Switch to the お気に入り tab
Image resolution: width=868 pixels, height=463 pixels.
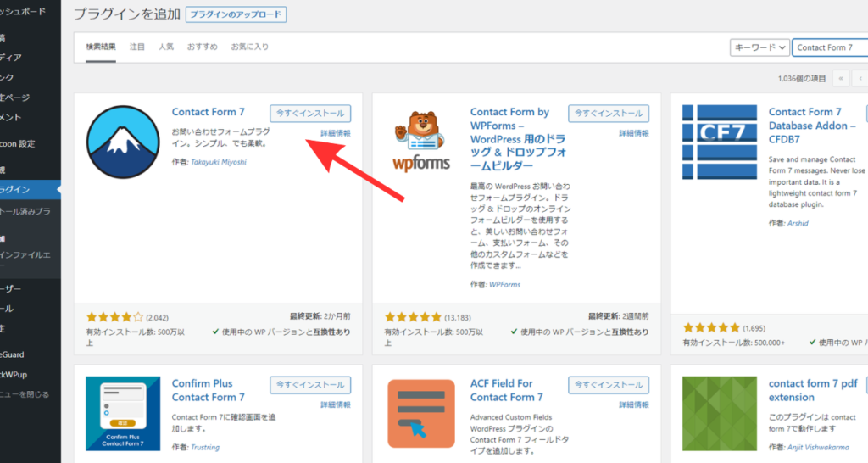[x=250, y=47]
